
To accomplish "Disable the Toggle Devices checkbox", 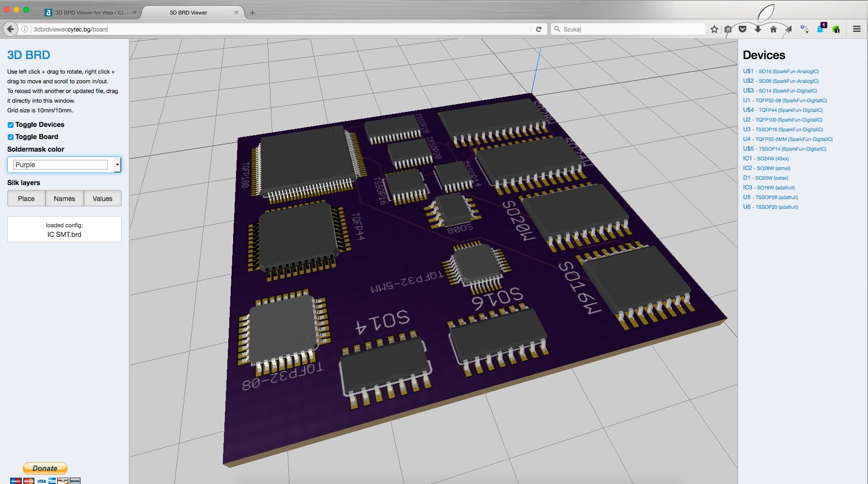I will point(10,125).
